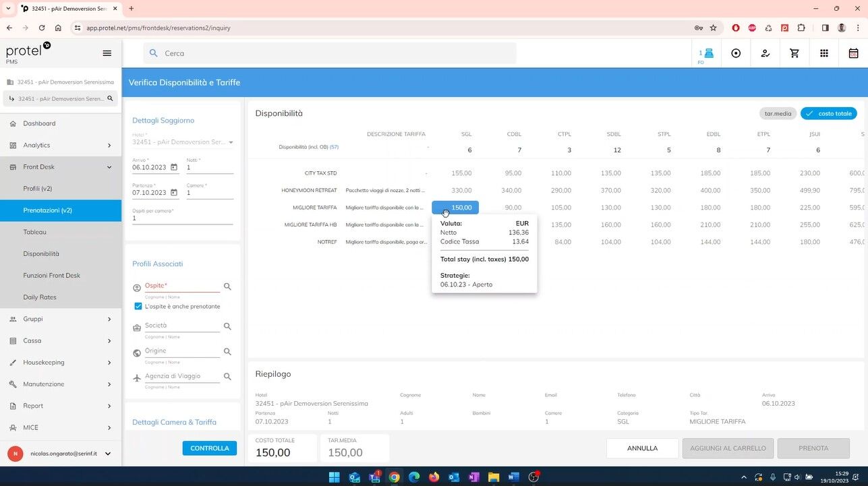
Task: Click search icon next to Agenzia di Viaggio
Action: (227, 377)
